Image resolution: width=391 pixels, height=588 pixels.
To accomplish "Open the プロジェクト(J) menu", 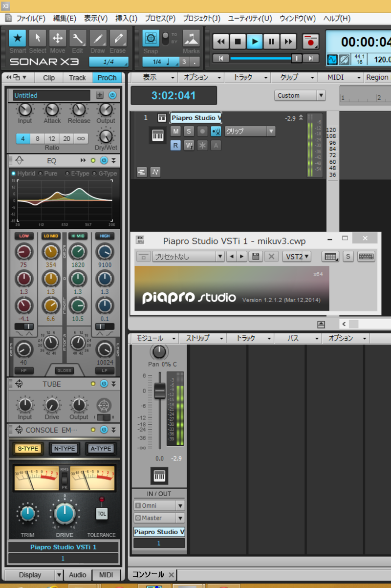I will coord(201,19).
